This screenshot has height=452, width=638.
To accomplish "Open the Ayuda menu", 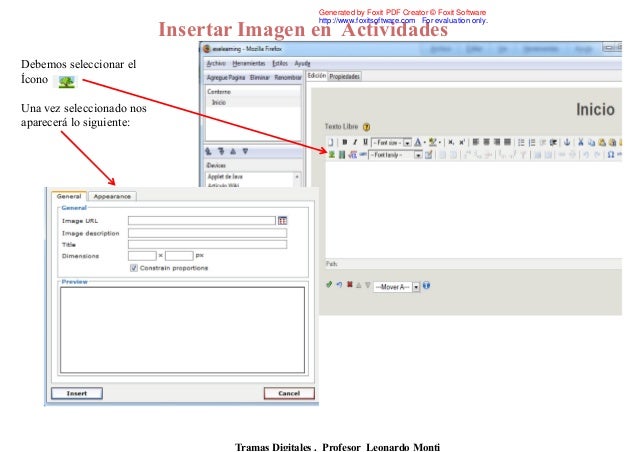I will pos(302,63).
